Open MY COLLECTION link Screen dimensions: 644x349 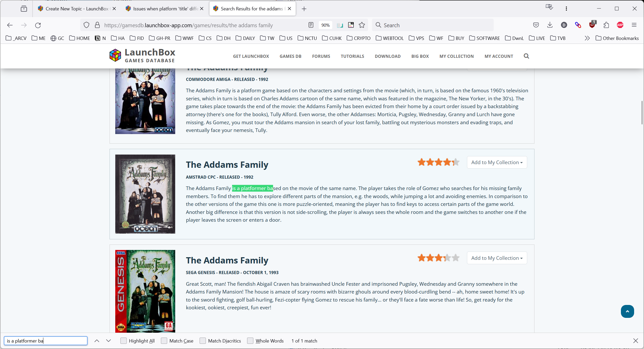[456, 56]
